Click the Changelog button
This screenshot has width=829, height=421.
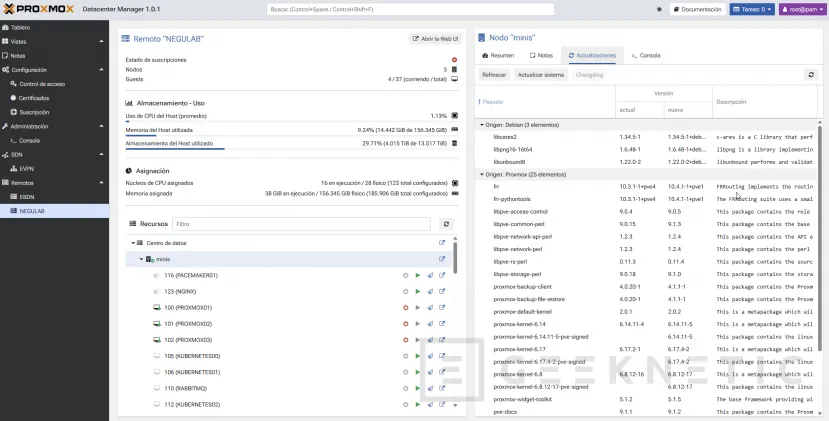pyautogui.click(x=589, y=75)
